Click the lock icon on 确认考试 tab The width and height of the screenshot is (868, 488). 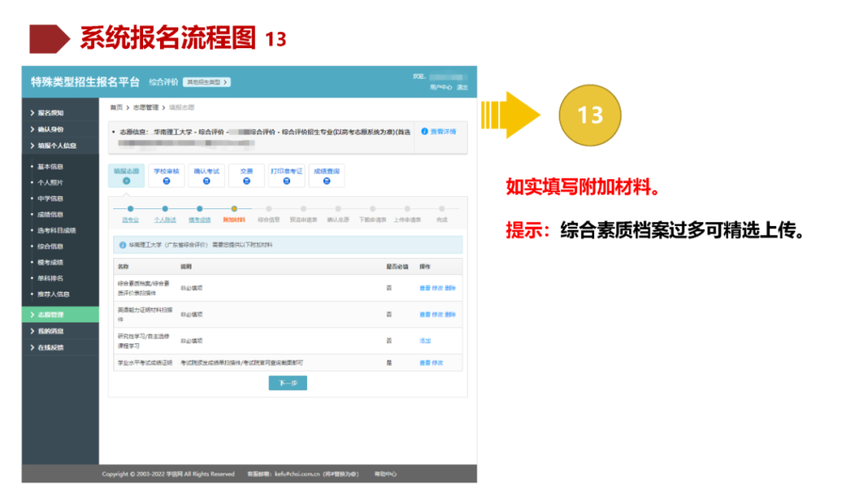(207, 182)
